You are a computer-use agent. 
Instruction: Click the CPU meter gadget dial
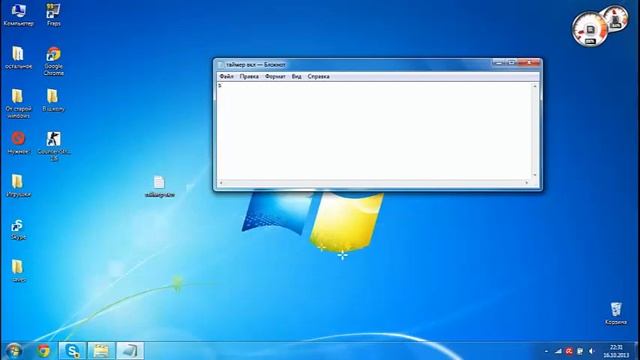(589, 30)
